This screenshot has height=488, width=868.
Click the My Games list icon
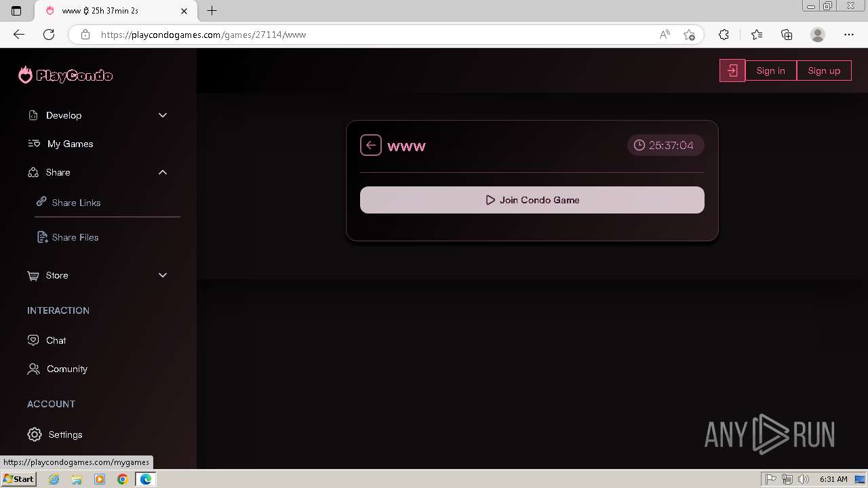(33, 144)
